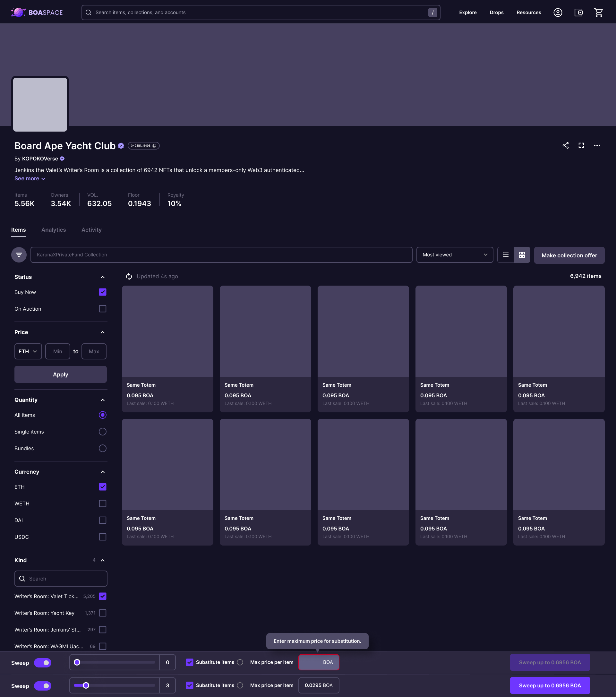
Task: Click the bottom sweep slider handle
Action: tap(86, 685)
